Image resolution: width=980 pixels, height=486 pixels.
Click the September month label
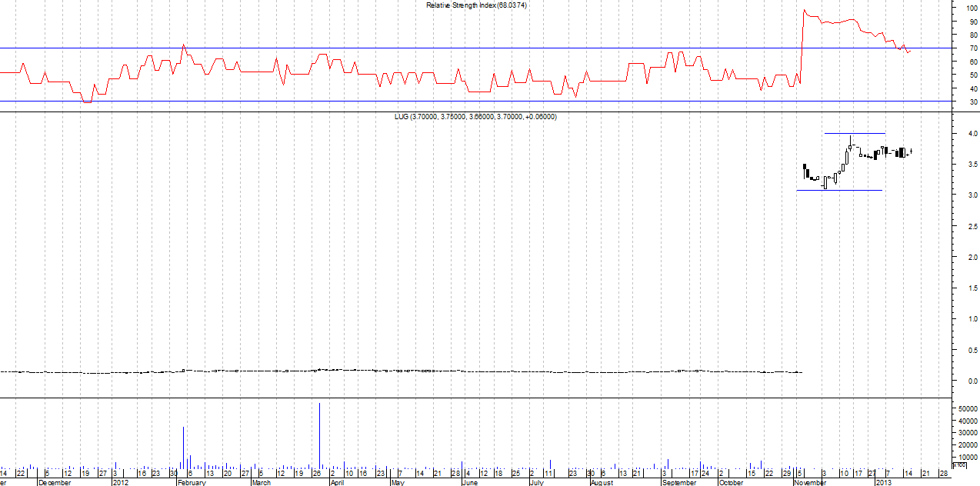click(678, 482)
